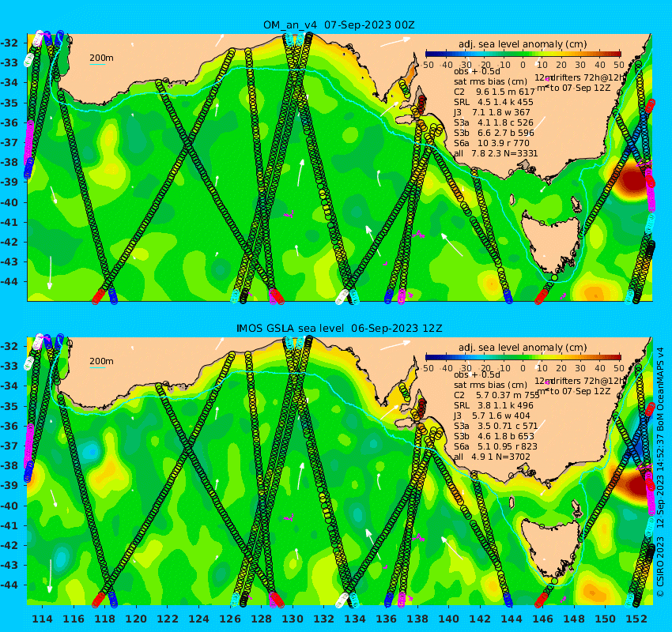
Task: Click the sea level anomaly colorbar in top panel
Action: point(523,54)
